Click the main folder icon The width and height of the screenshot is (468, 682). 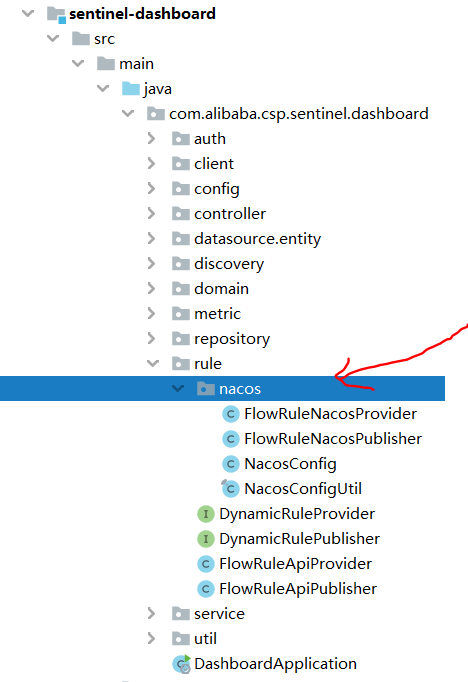[x=106, y=64]
